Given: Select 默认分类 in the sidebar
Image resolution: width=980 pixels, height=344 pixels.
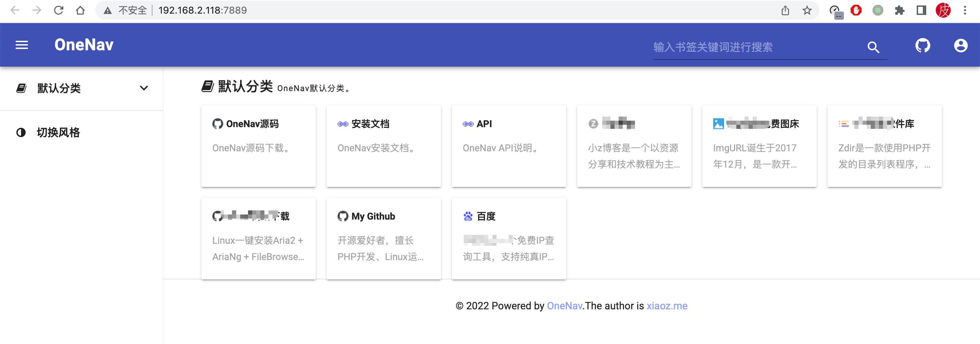Looking at the screenshot, I should click(59, 88).
